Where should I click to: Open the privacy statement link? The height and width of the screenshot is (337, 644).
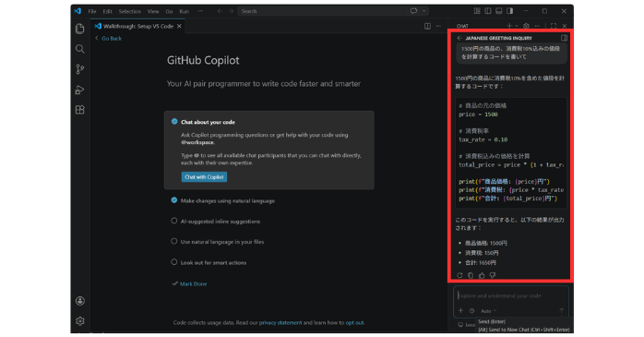pos(280,322)
